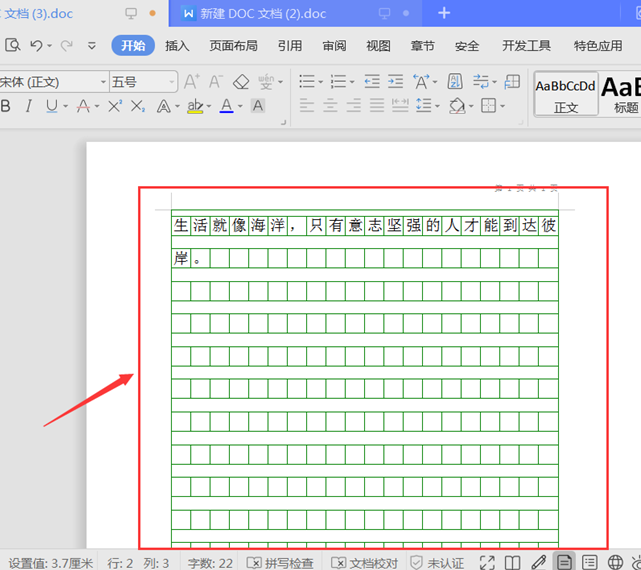Click the pinyin guide wén icon
Image resolution: width=641 pixels, height=570 pixels.
266,82
